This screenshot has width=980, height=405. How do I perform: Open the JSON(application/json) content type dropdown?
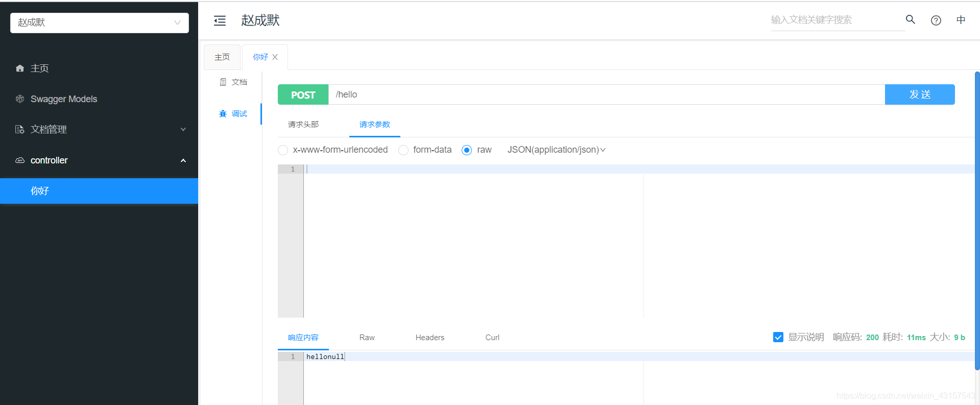556,150
